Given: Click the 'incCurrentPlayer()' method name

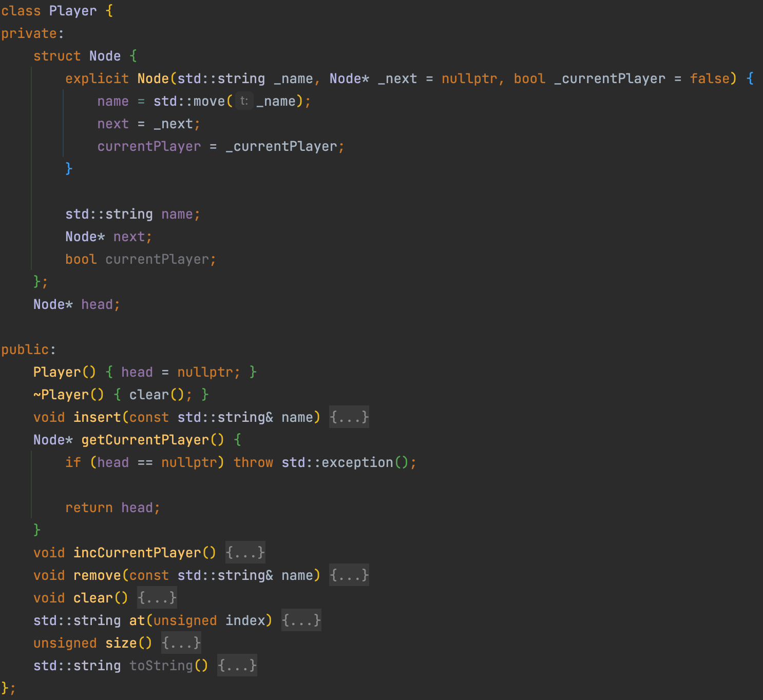Looking at the screenshot, I should 145,553.
